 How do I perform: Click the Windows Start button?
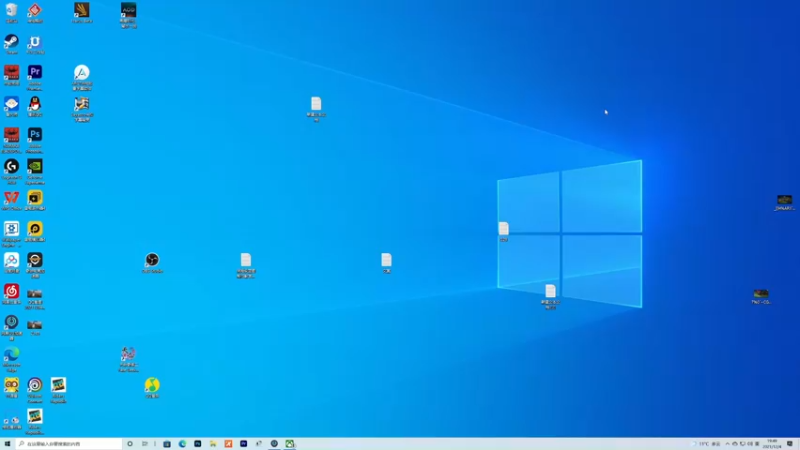click(x=7, y=444)
